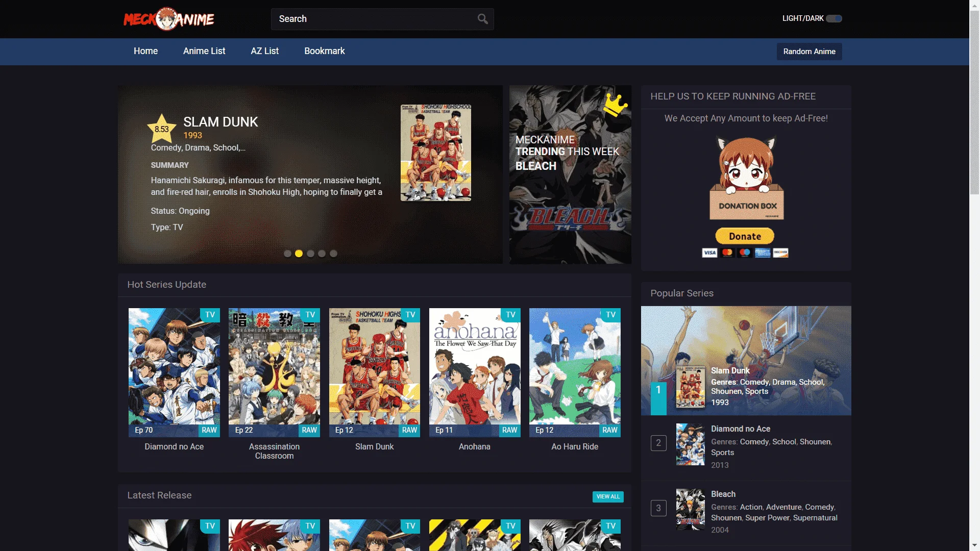This screenshot has height=551, width=980.
Task: Click RAW badge on Diamond no Ace
Action: (209, 430)
